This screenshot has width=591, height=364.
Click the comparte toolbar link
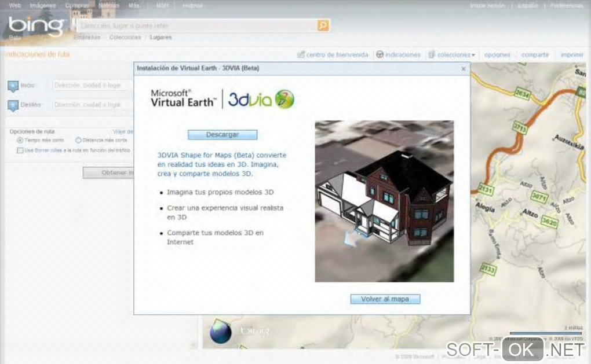coord(535,55)
